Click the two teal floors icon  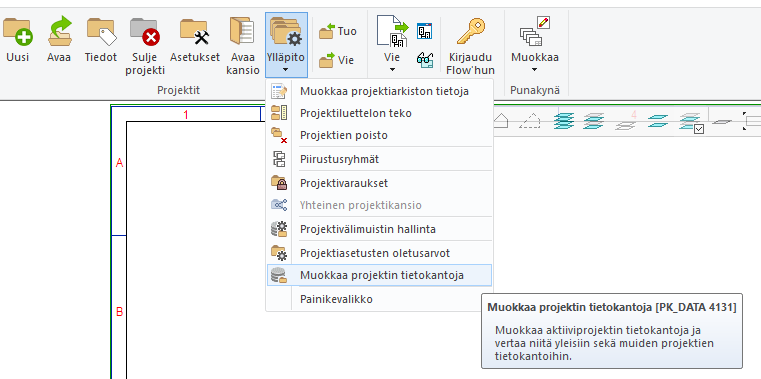[x=658, y=121]
